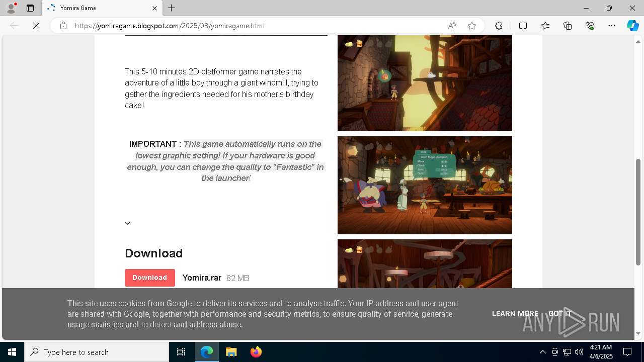Open the Copilot sidebar
This screenshot has height=362, width=644.
632,26
